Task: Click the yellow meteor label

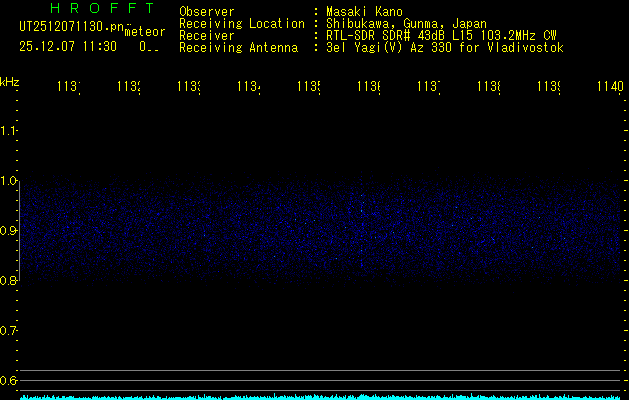Action: (x=144, y=31)
